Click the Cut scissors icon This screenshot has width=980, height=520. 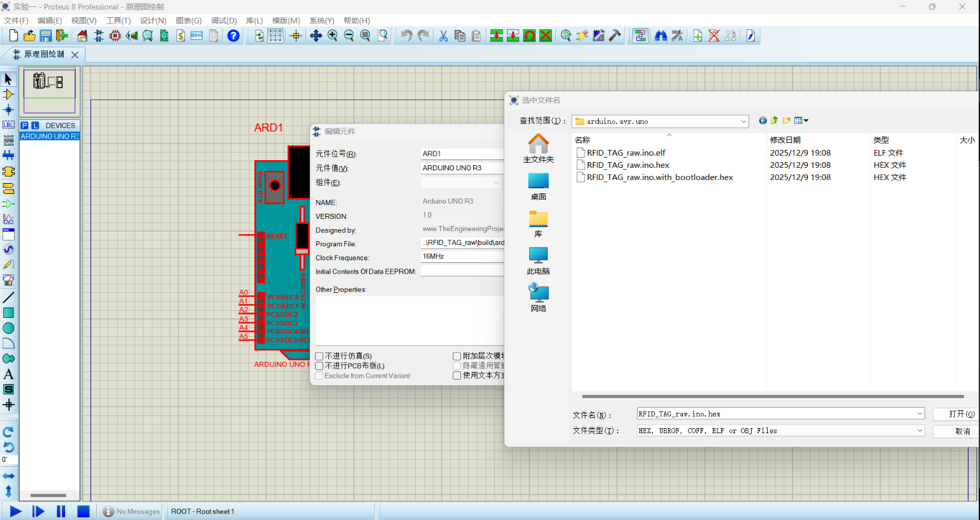(443, 36)
